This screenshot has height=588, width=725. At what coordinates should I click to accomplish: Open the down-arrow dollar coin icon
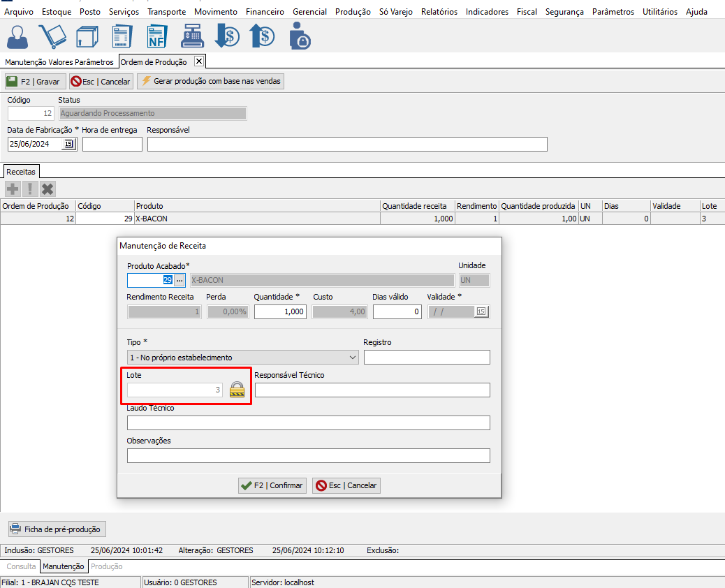pos(227,36)
